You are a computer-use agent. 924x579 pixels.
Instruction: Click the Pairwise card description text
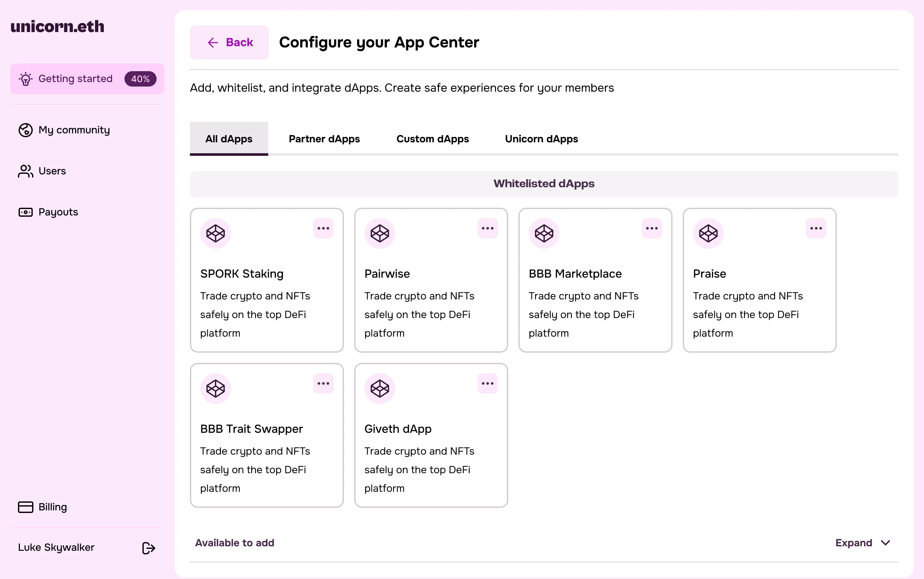419,315
